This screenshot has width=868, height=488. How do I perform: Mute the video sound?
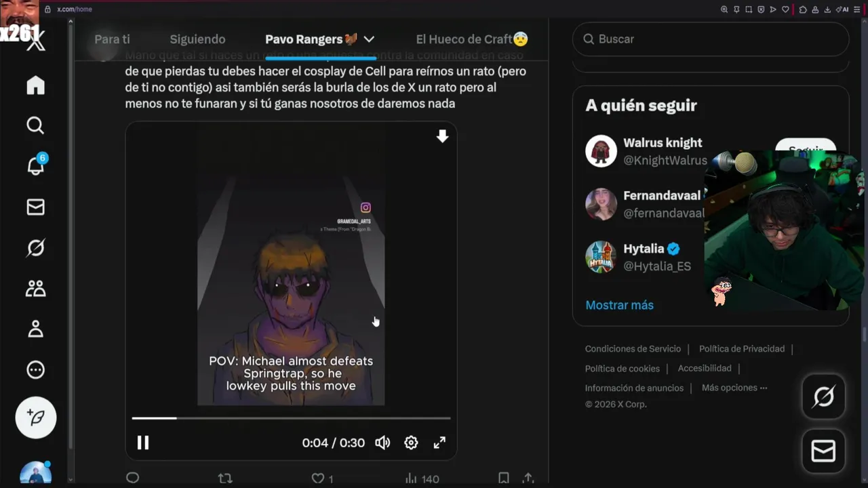(x=382, y=443)
